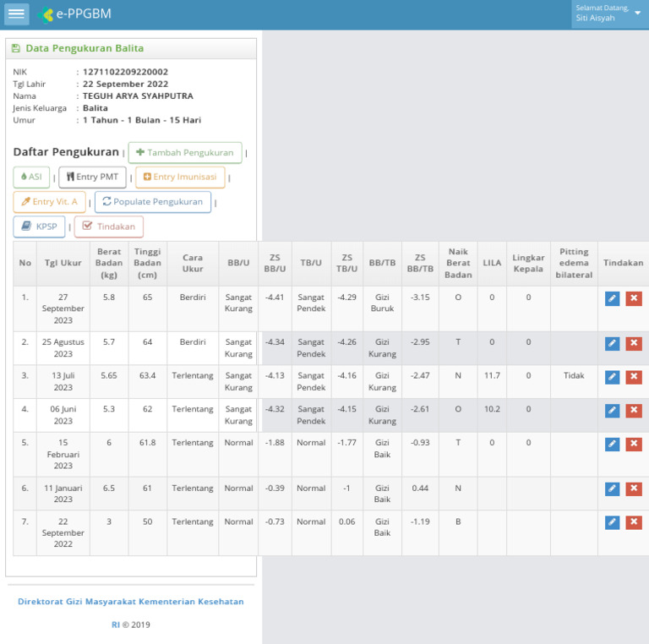This screenshot has height=644, width=649.
Task: Delete the 11 Januari 2023 measurement
Action: tap(634, 489)
